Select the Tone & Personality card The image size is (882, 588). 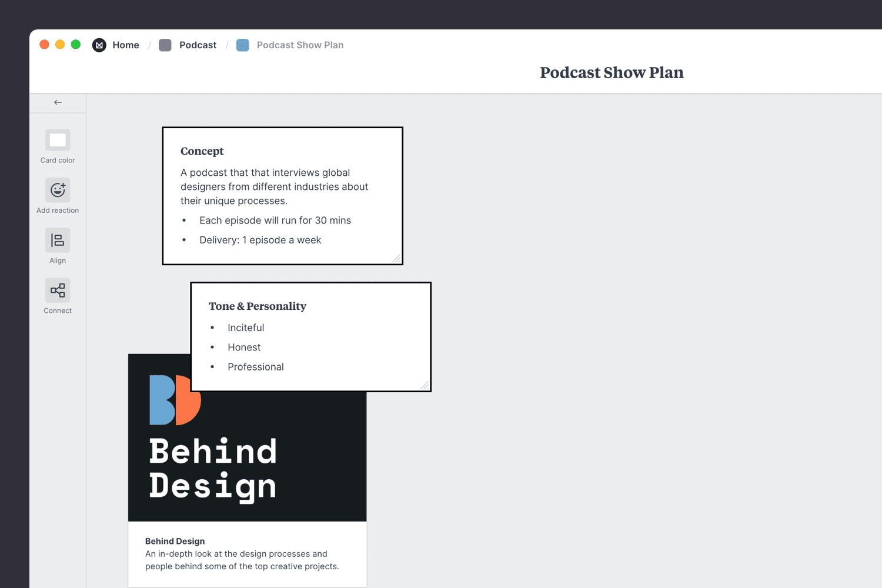coord(310,336)
